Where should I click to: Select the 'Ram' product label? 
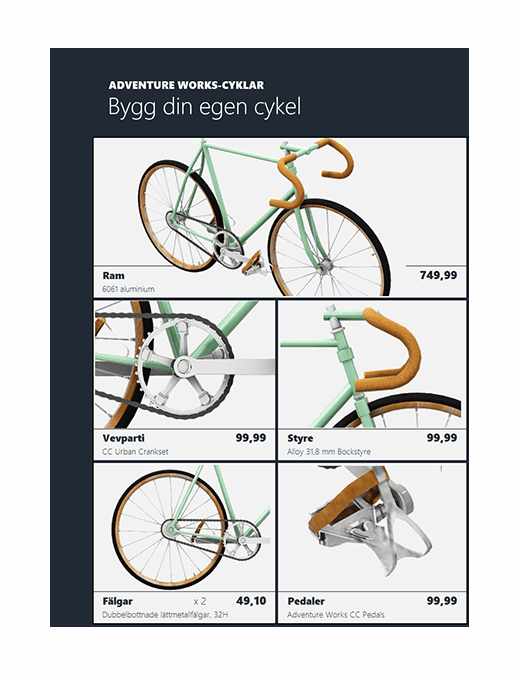[x=114, y=276]
